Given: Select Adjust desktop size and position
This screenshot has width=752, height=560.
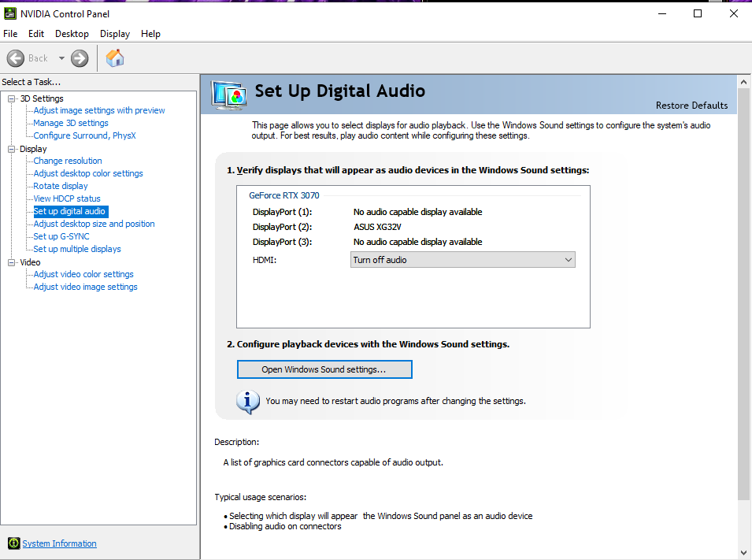Looking at the screenshot, I should (94, 224).
